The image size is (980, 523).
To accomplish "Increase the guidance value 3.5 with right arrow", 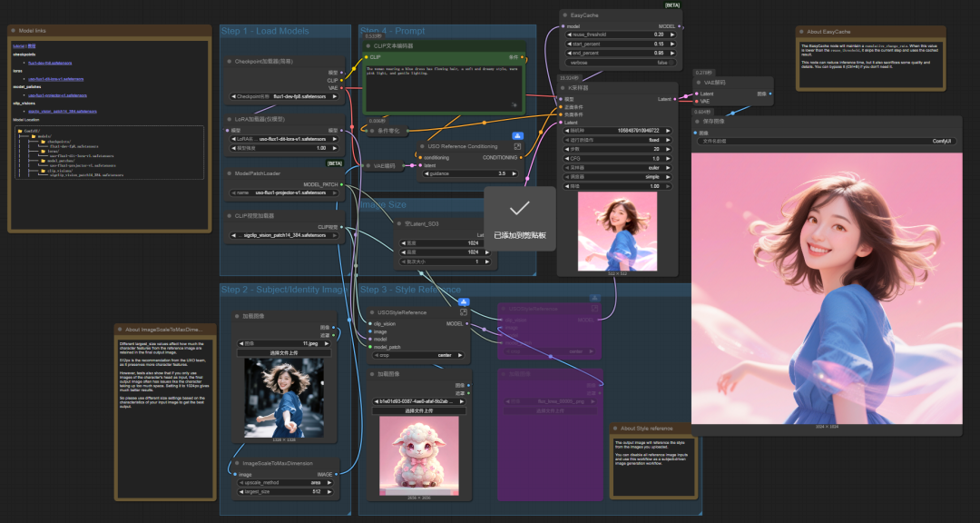I will point(514,173).
